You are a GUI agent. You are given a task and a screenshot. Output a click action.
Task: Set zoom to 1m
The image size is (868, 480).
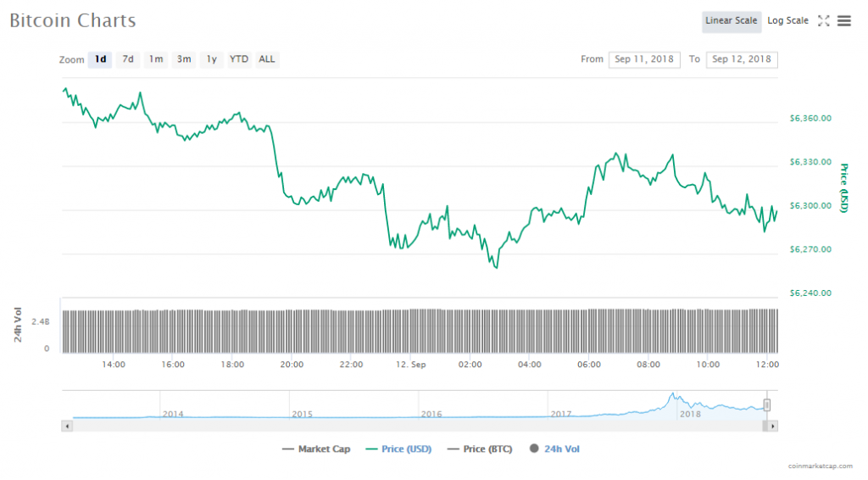(156, 59)
